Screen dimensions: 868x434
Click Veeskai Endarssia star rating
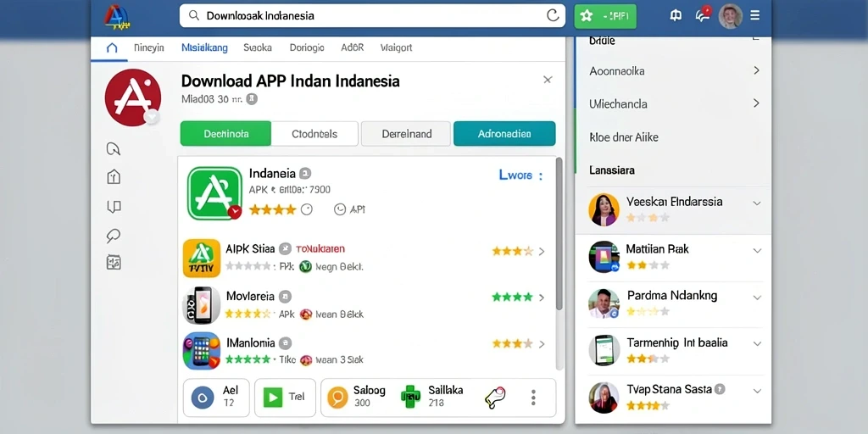coord(648,218)
